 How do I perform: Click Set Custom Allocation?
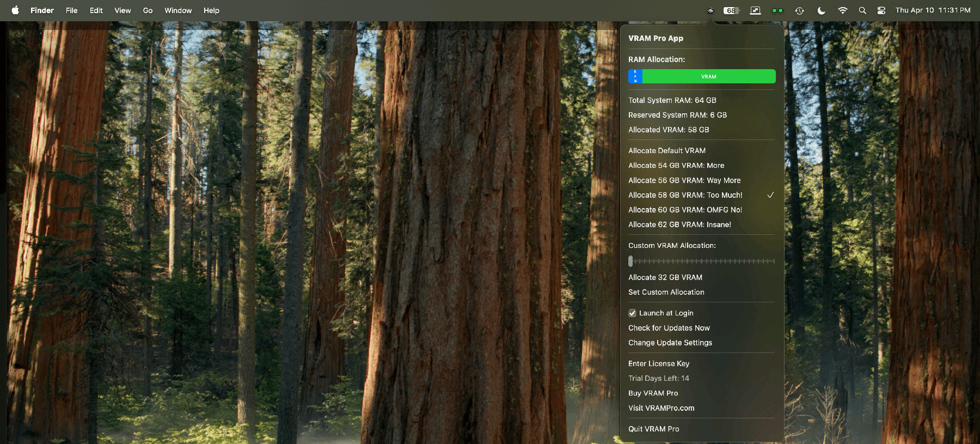[666, 293]
